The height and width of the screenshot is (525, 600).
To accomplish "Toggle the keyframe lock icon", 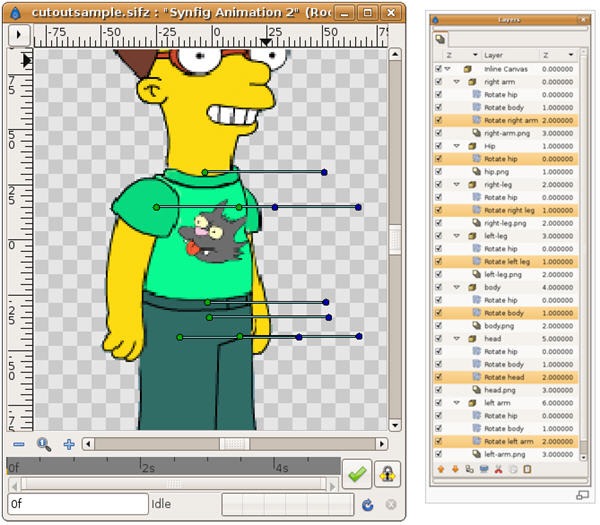I will 388,474.
